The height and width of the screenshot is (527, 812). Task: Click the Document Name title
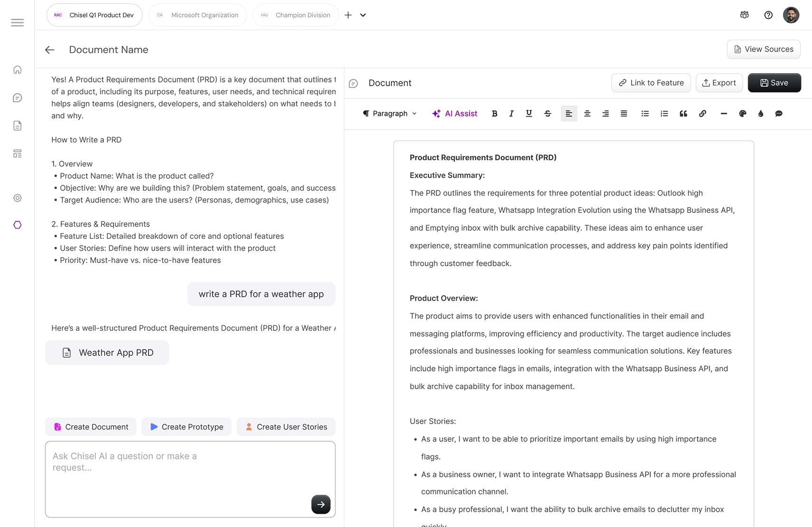click(x=109, y=50)
